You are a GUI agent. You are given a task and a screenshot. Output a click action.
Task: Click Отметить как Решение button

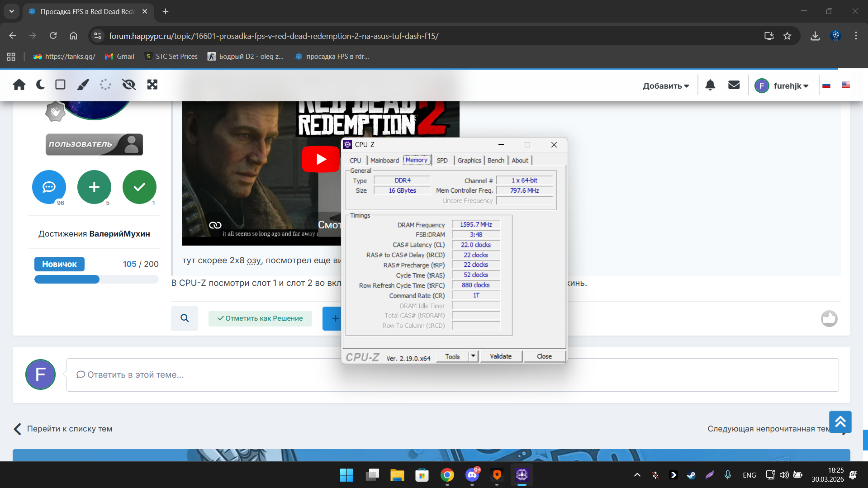tap(260, 318)
